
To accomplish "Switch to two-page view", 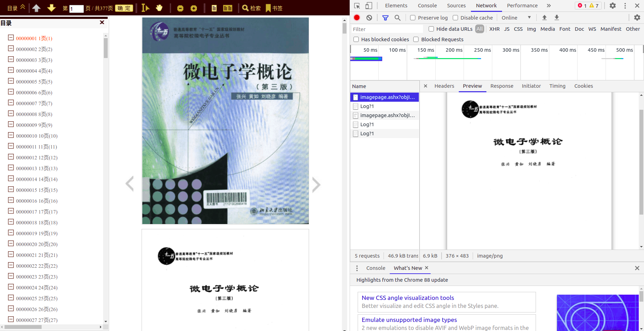I will [x=228, y=8].
